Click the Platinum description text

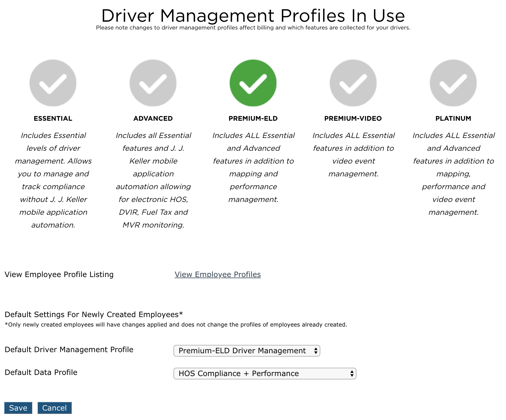click(453, 174)
